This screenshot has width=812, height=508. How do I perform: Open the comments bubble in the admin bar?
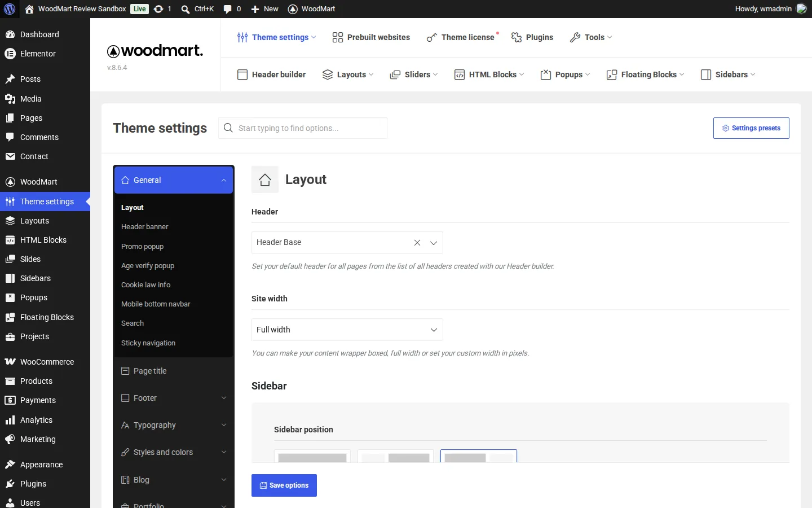click(227, 9)
